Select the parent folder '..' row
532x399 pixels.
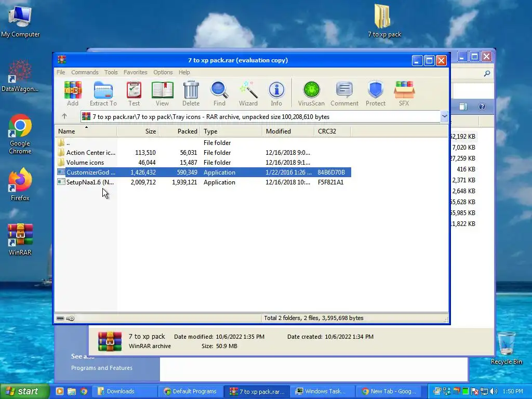click(x=204, y=143)
